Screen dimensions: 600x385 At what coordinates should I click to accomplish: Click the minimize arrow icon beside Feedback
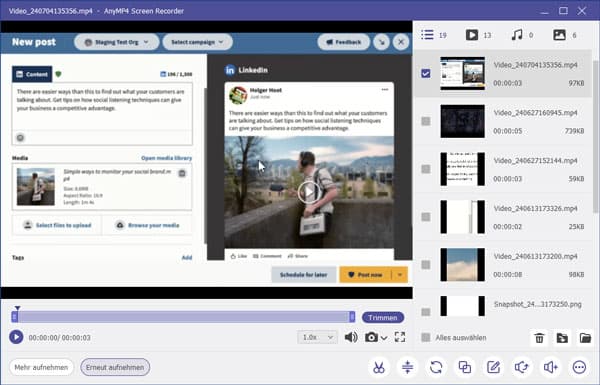pyautogui.click(x=382, y=42)
